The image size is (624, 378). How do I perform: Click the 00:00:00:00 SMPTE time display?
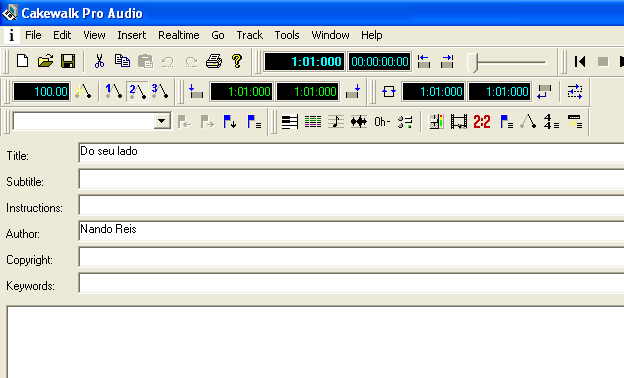380,62
